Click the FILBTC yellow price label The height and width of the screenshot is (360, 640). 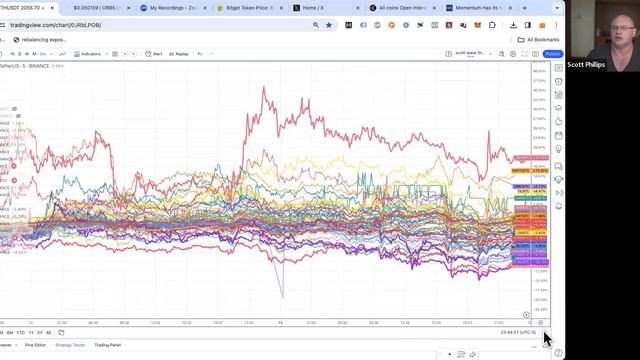click(x=530, y=191)
